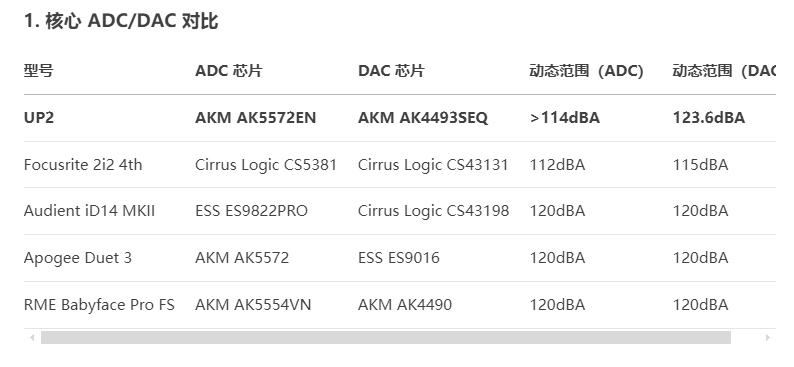Click the AKM AK5572EN cell

[256, 118]
